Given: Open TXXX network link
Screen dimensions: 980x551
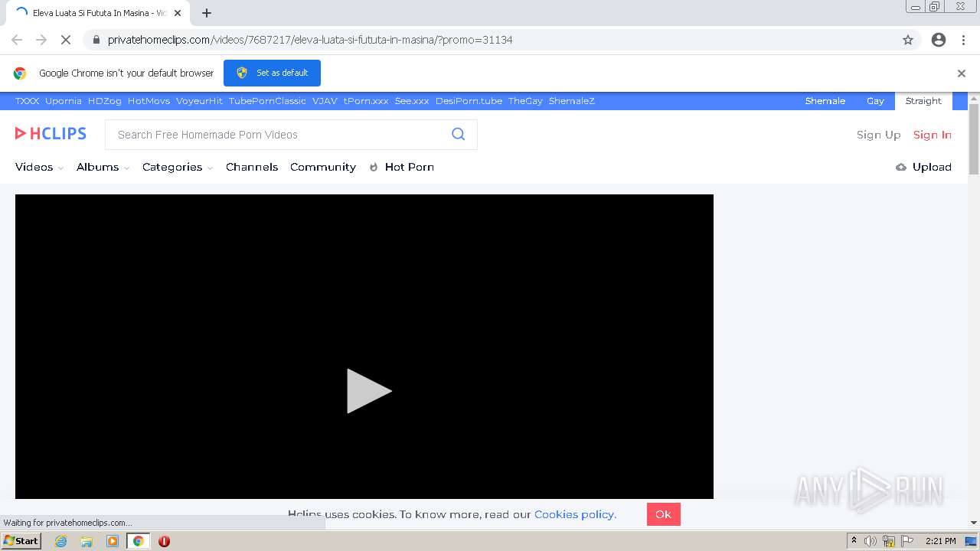Looking at the screenshot, I should point(27,101).
